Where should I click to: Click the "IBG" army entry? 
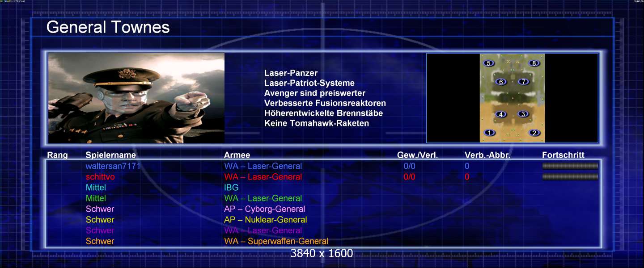[x=231, y=188]
